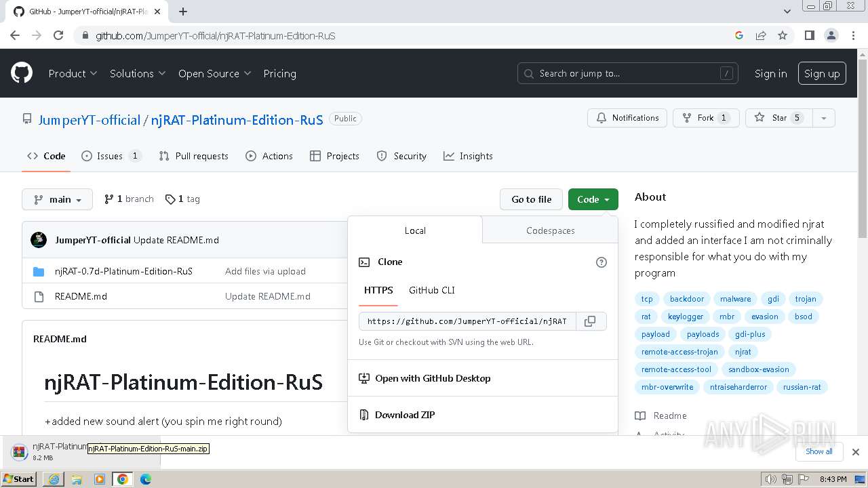This screenshot has width=868, height=488.
Task: Open the Security tab
Action: click(x=401, y=156)
